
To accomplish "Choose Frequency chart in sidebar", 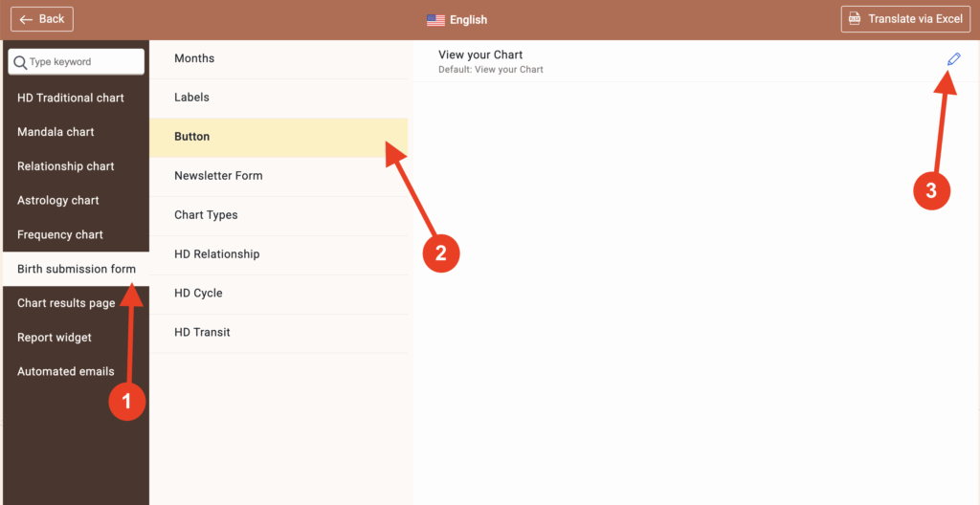I will (x=60, y=234).
